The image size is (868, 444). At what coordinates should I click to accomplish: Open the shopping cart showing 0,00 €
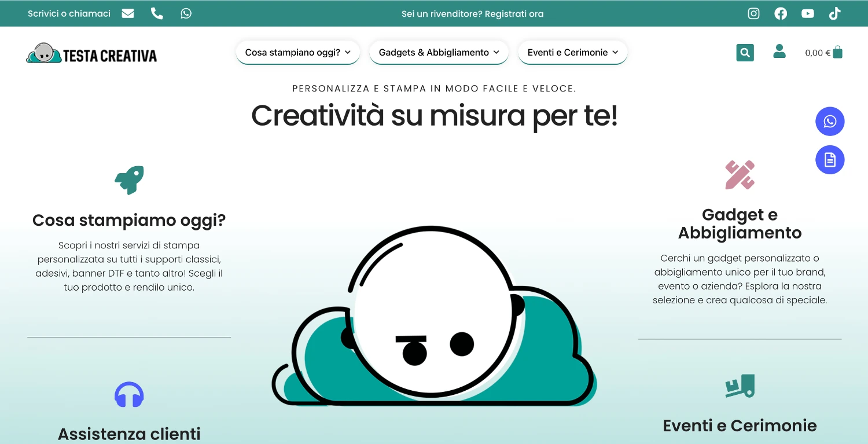pos(823,53)
